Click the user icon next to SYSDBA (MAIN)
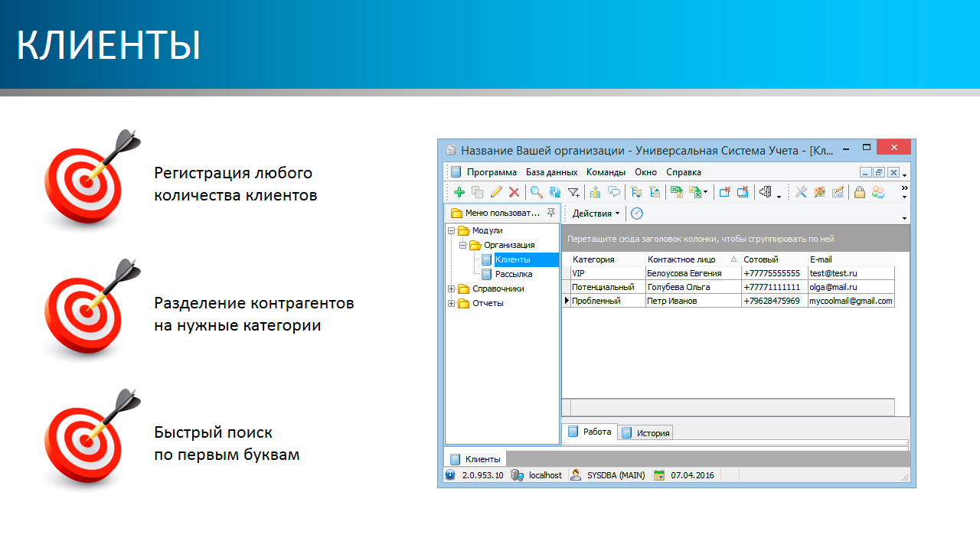The height and width of the screenshot is (551, 980). pos(576,475)
